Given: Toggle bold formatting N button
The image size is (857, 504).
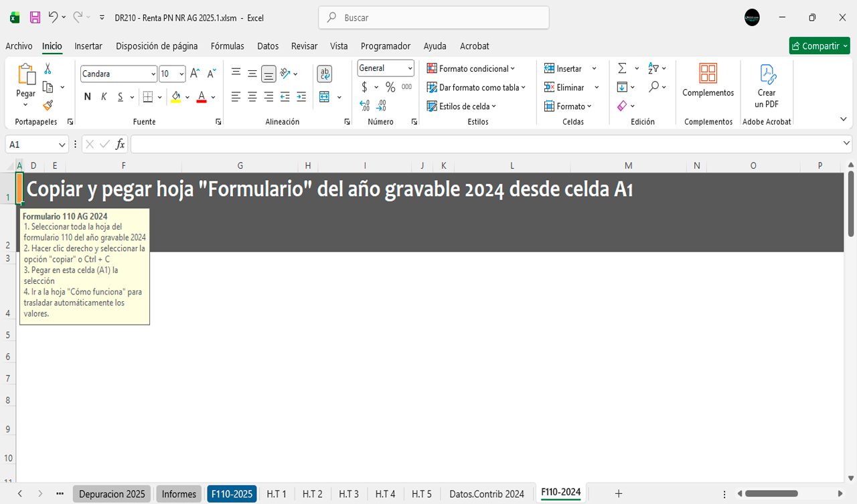Looking at the screenshot, I should point(87,97).
